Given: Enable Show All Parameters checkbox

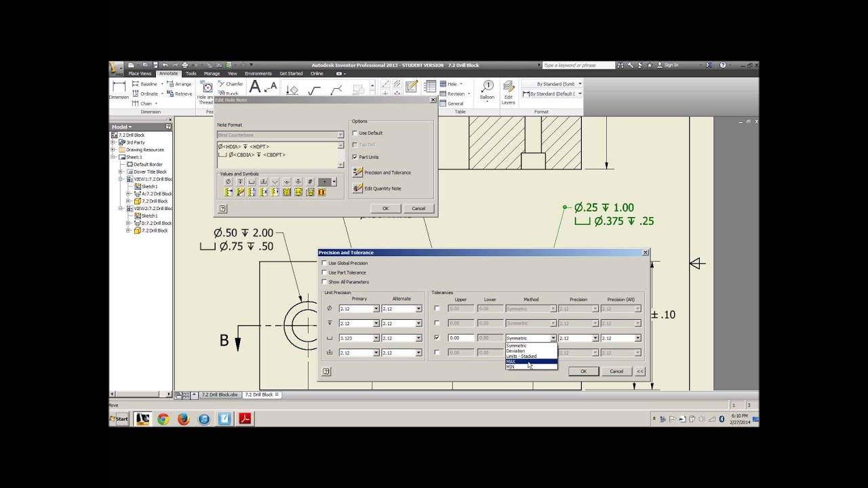Looking at the screenshot, I should (x=324, y=282).
